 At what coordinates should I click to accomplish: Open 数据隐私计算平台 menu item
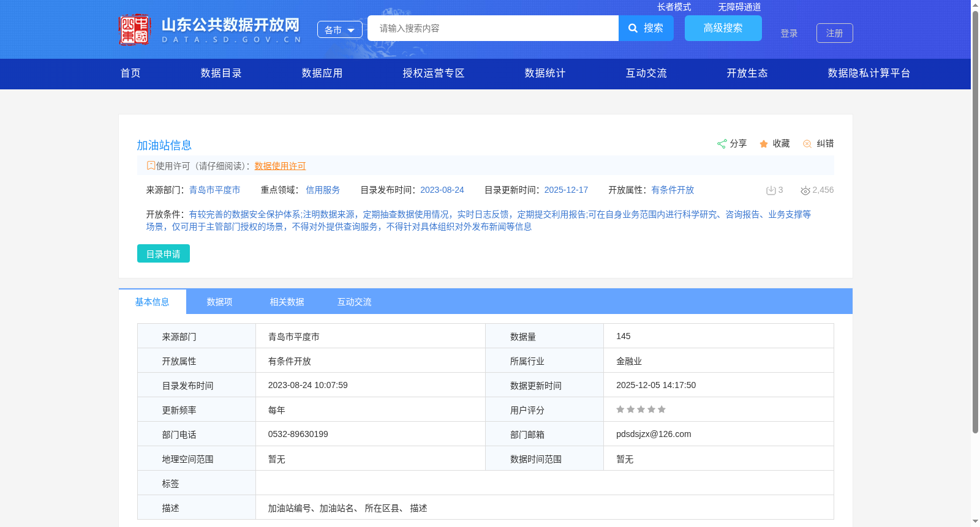(869, 73)
